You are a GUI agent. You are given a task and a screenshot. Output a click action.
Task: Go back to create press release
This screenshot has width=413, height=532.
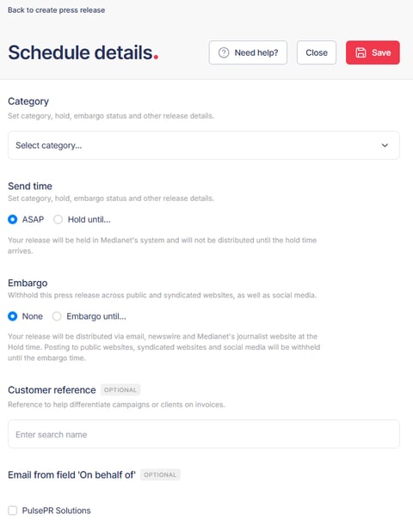click(x=57, y=10)
